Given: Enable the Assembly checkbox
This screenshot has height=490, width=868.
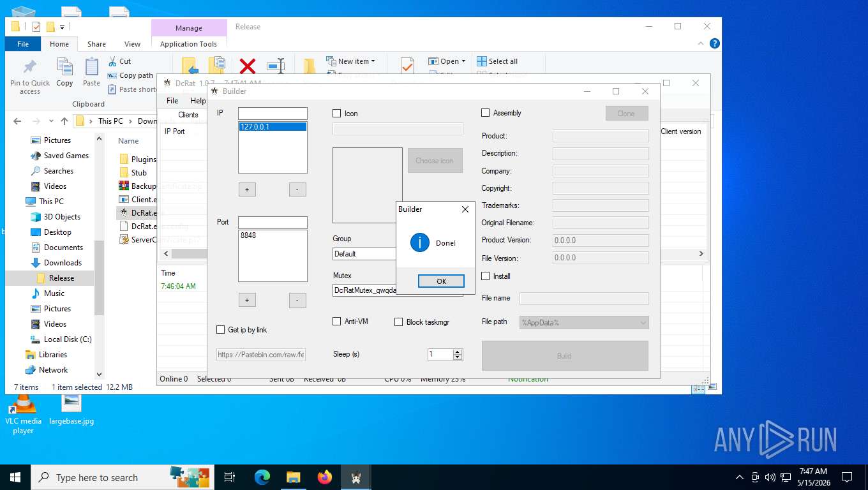Looking at the screenshot, I should tap(486, 113).
